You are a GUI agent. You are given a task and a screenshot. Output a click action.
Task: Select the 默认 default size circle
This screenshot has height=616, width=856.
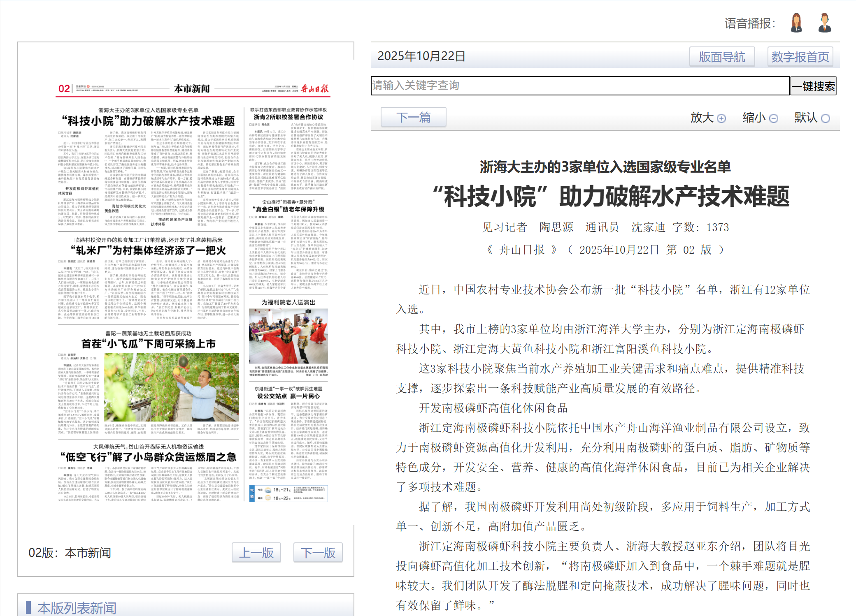point(825,118)
